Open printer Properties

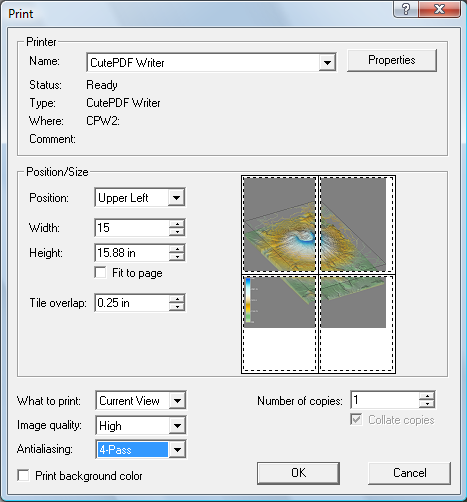(392, 60)
